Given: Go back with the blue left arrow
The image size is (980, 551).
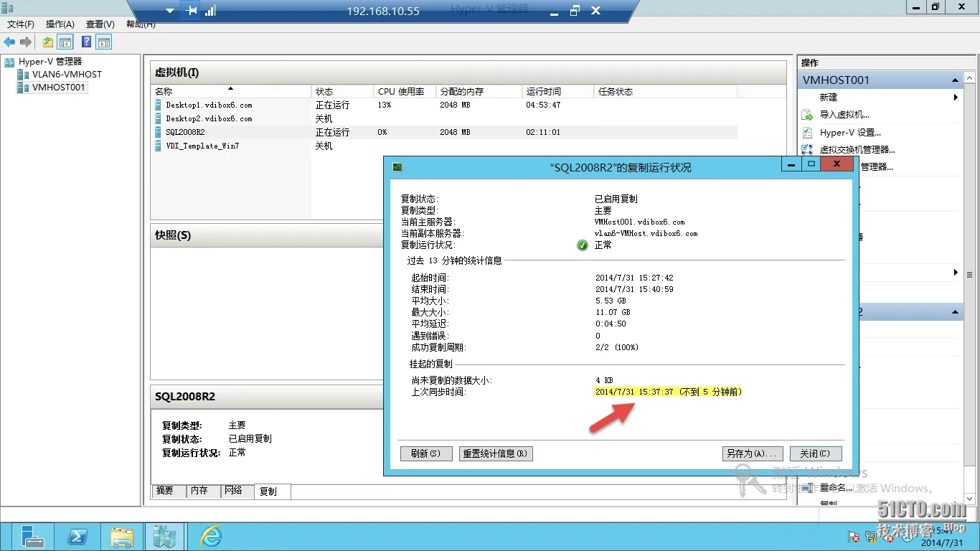Looking at the screenshot, I should (9, 42).
